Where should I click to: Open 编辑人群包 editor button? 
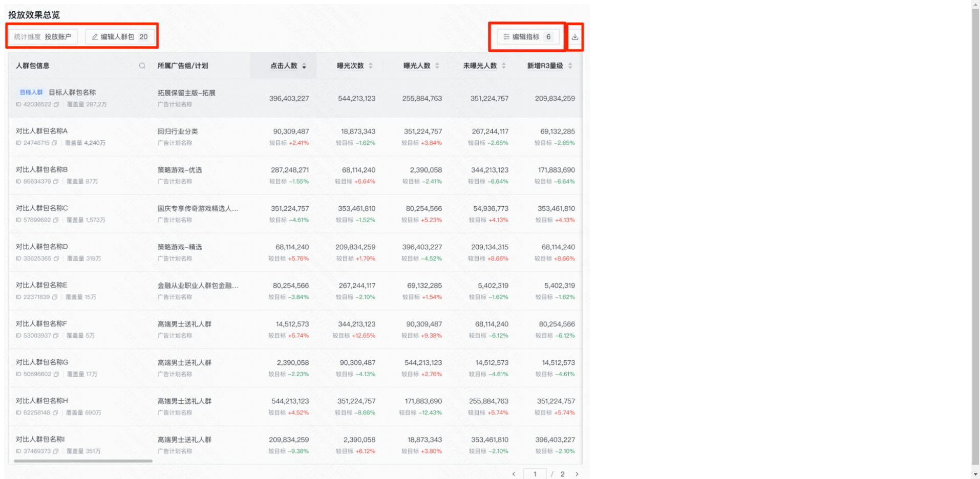pos(120,37)
